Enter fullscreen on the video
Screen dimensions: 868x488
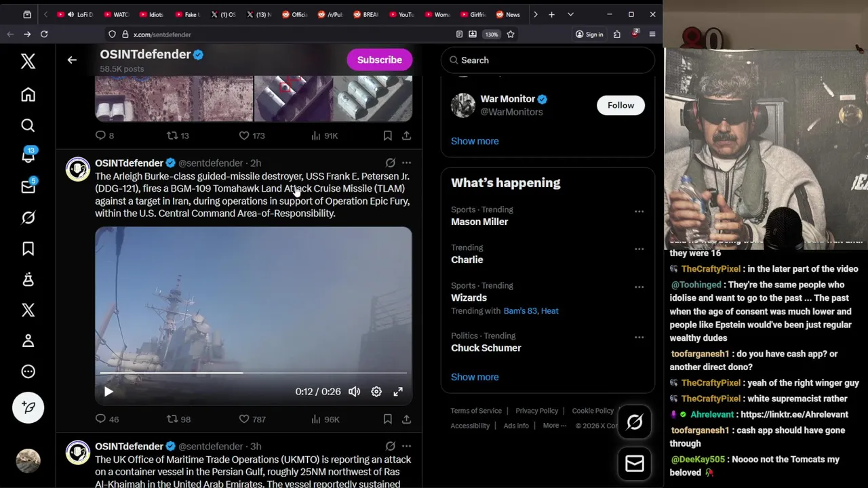pos(398,392)
